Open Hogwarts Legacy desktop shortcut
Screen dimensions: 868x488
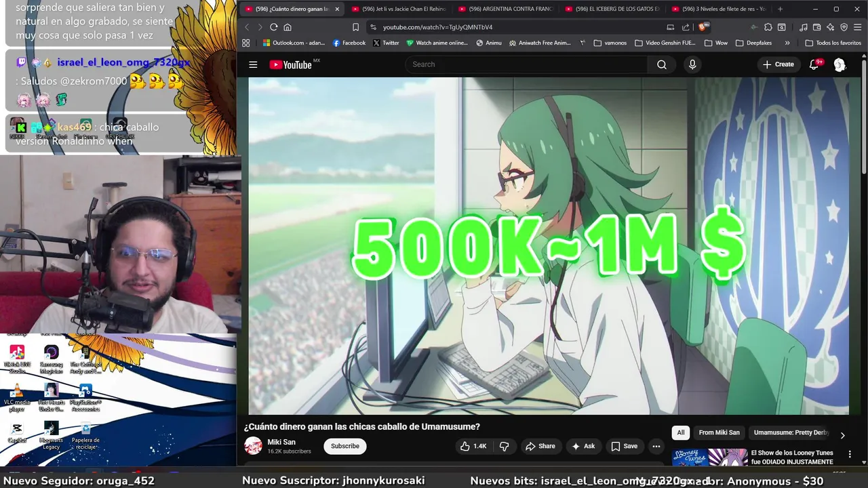pyautogui.click(x=52, y=436)
